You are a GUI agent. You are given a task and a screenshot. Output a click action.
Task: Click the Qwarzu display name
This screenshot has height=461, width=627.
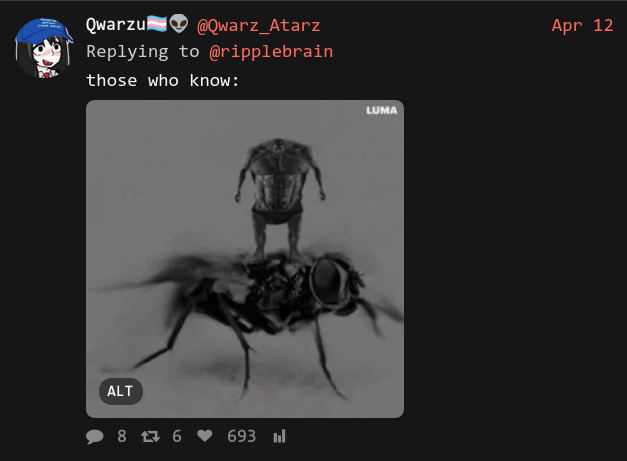click(116, 25)
